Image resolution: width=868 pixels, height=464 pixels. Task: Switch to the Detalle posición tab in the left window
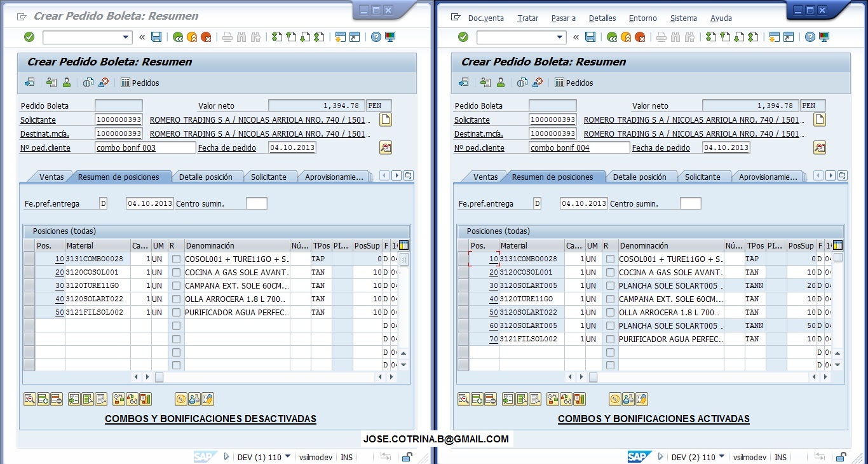[x=205, y=177]
